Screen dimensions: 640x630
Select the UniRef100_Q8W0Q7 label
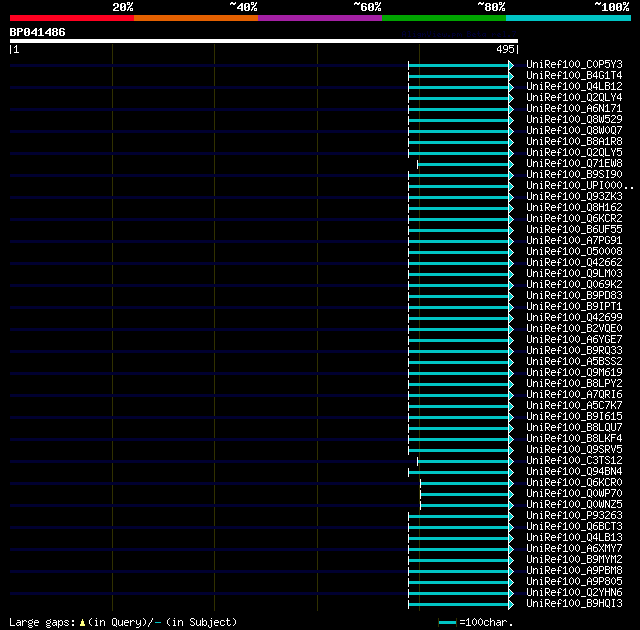pos(574,131)
